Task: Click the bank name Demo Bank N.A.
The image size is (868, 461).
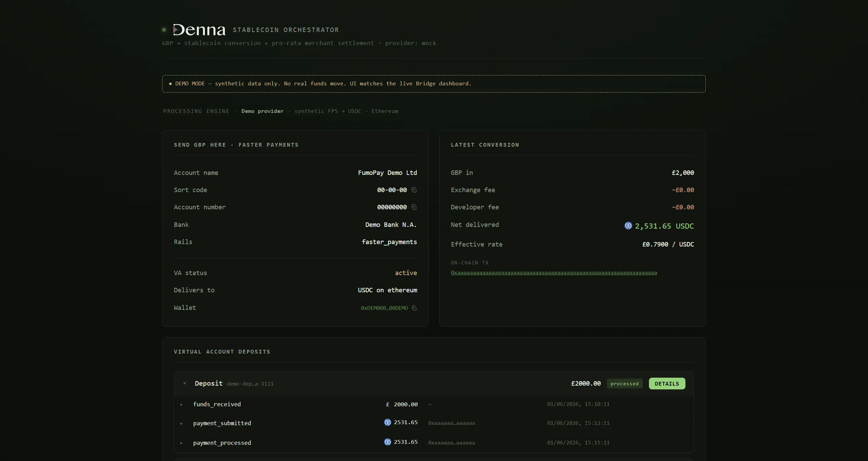Action: point(391,225)
